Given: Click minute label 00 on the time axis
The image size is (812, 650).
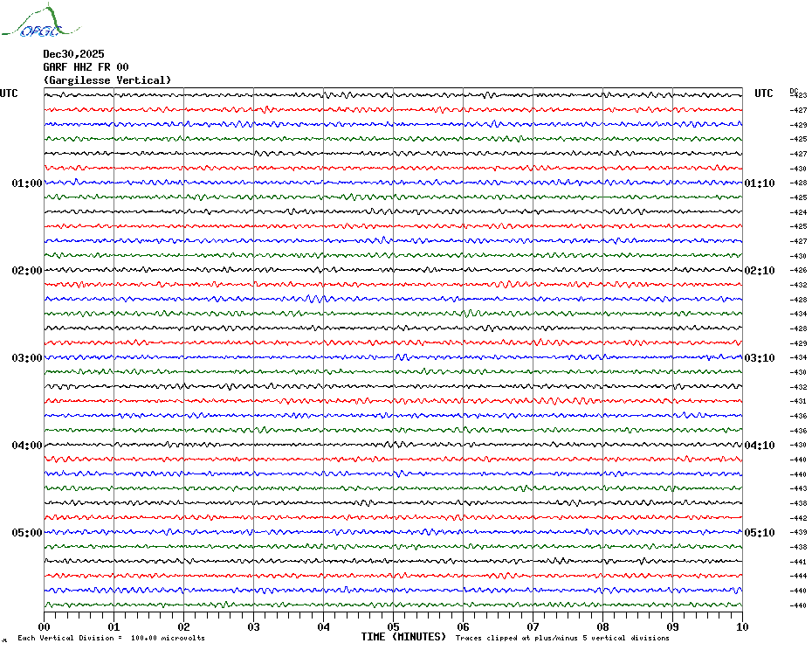Looking at the screenshot, I should (x=44, y=626).
